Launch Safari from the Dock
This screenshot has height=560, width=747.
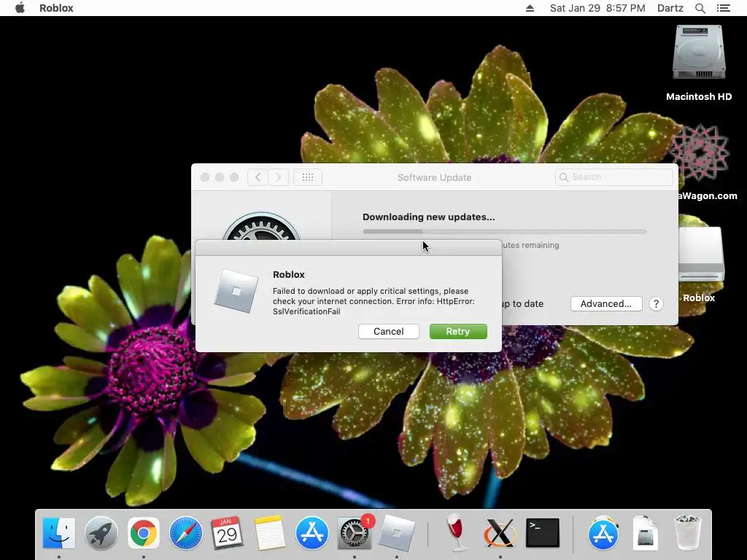186,533
